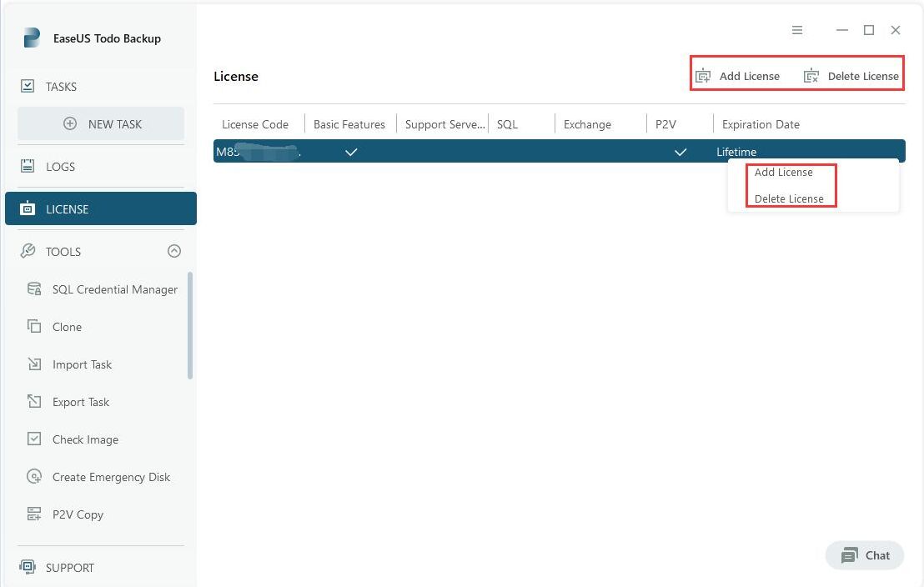Click the Check Image icon

click(x=34, y=439)
